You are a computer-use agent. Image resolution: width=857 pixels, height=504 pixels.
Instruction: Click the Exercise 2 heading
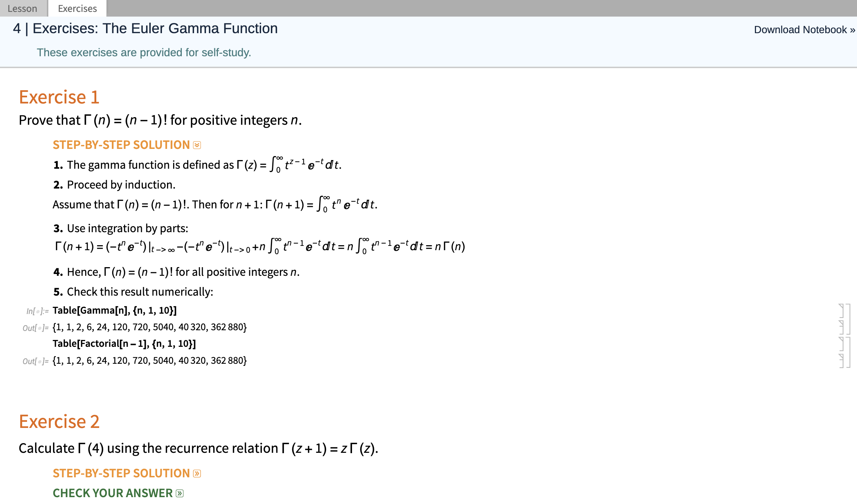pos(59,421)
